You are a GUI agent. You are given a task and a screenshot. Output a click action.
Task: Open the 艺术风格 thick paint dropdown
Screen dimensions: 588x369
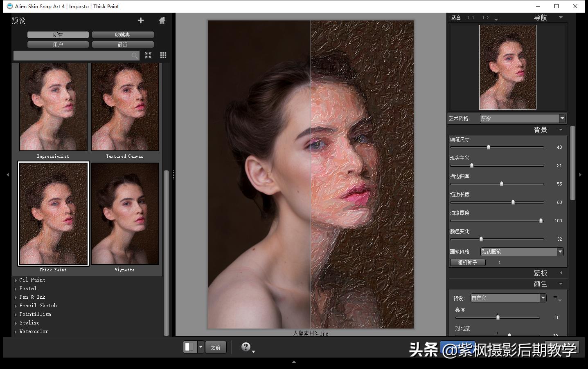click(x=562, y=119)
